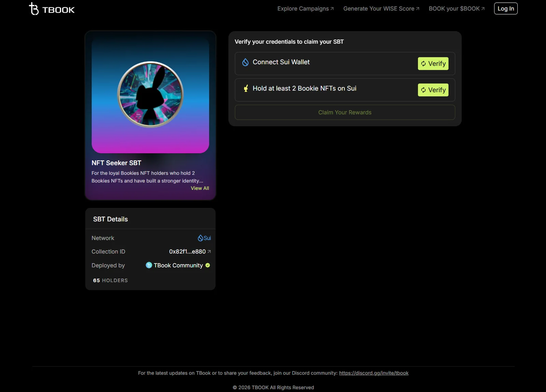The height and width of the screenshot is (392, 546).
Task: Open Explore Campaigns link
Action: (x=305, y=9)
